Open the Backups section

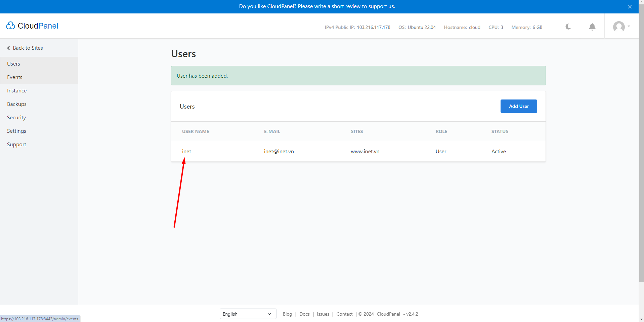pos(16,104)
